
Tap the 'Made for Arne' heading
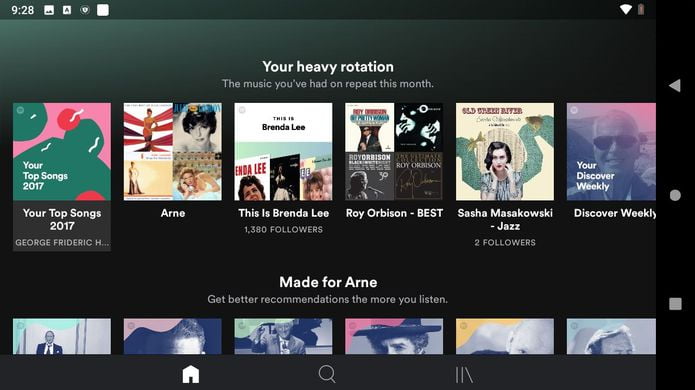[x=328, y=282]
